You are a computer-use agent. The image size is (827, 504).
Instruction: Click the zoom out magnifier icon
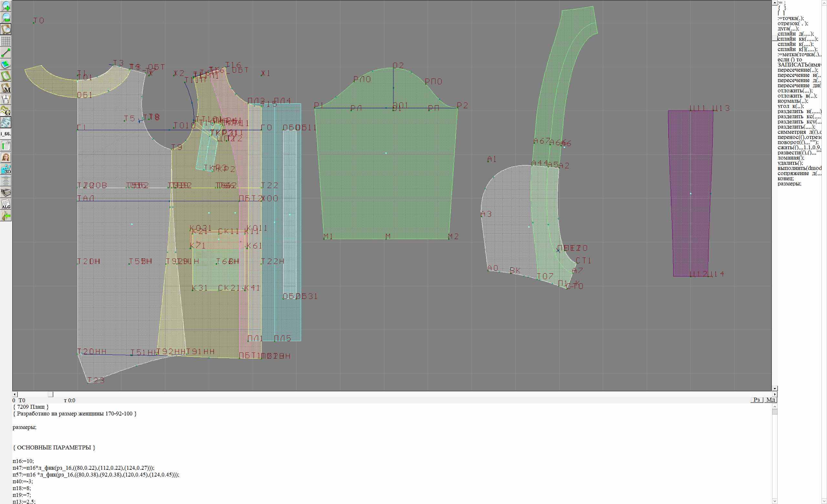point(6,18)
